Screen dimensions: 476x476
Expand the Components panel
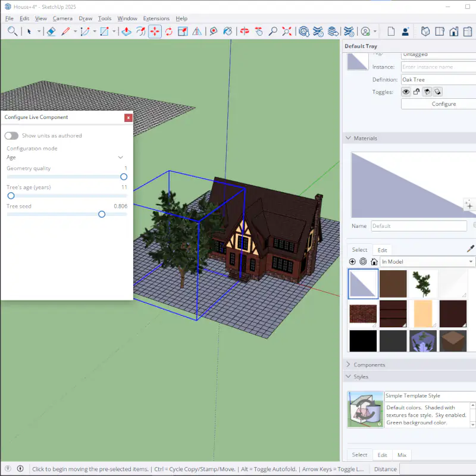[x=369, y=365]
